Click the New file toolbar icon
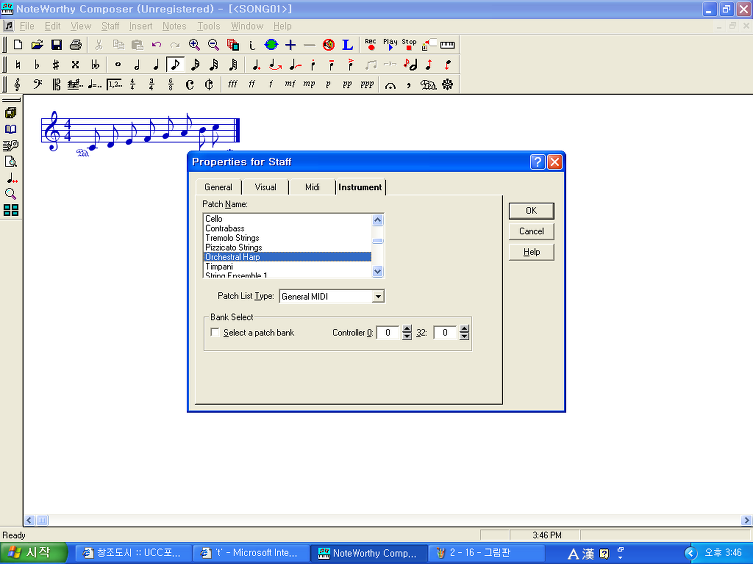753x564 pixels. 18,45
